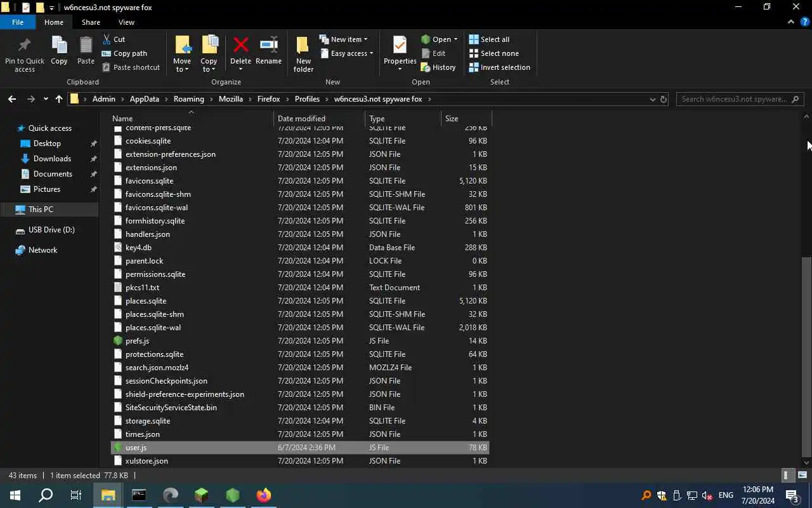Show file History
812x508 pixels.
coord(438,67)
